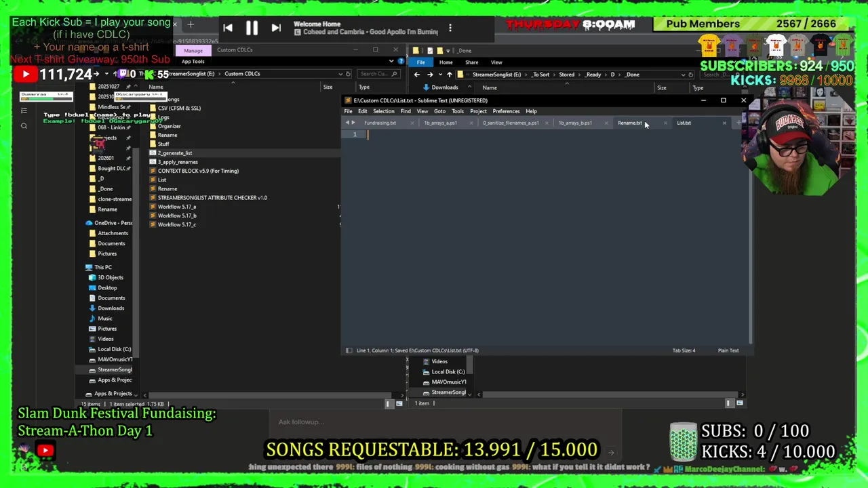The height and width of the screenshot is (488, 868).
Task: Select STREAMERSONGLIST ATTRIBUTE CHECKER v1.0 file
Action: (x=212, y=198)
